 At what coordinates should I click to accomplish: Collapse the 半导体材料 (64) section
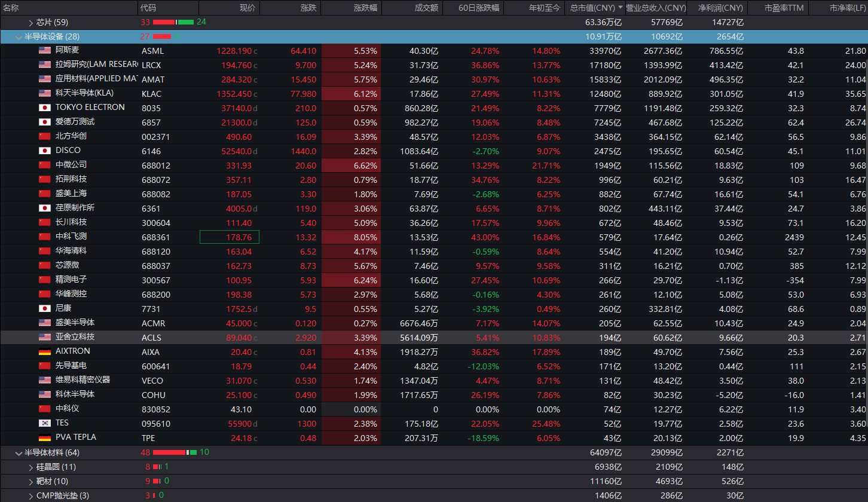(19, 453)
